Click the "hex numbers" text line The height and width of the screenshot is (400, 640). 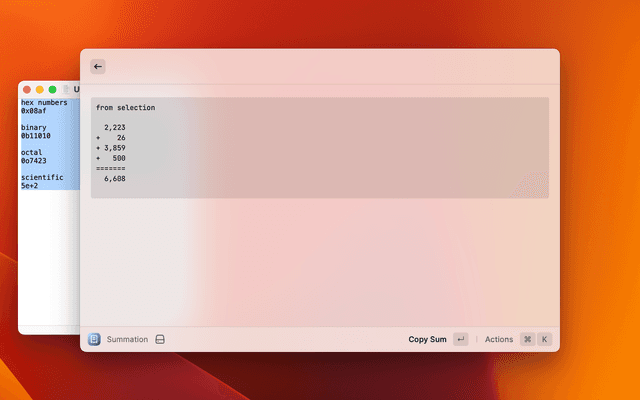click(x=44, y=103)
